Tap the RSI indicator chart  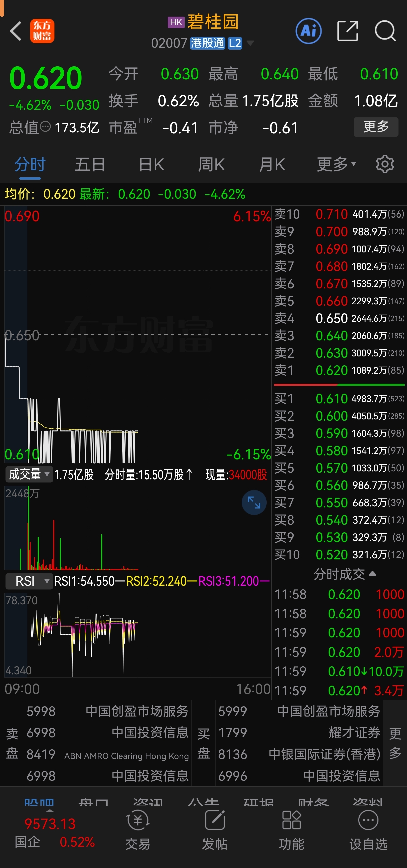tap(137, 635)
